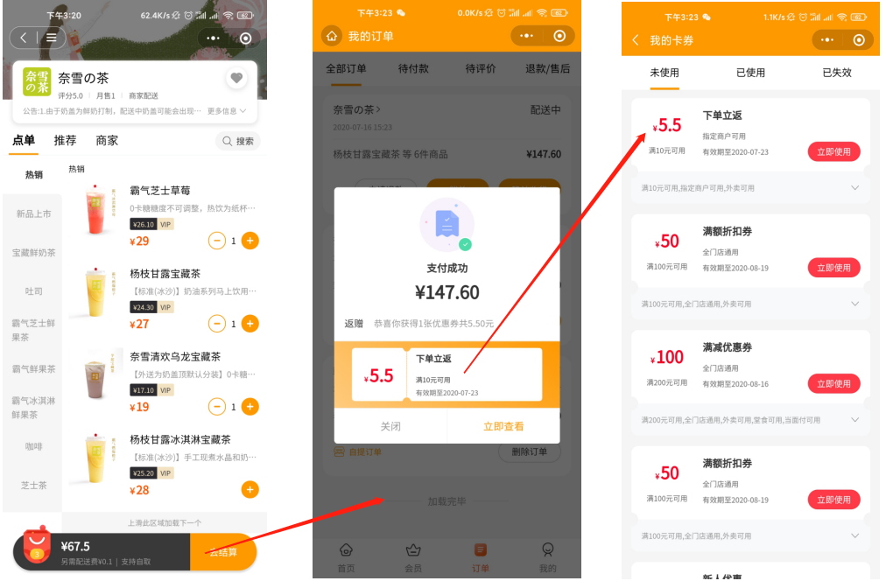Select 霸气芝士鲜果茶 category
Screen dimensions: 886x588
point(33,330)
